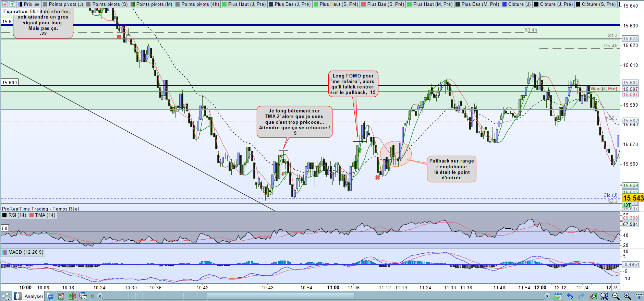Click the 'Je long bêtement sur TMA' annotation
This screenshot has width=644, height=301.
pyautogui.click(x=294, y=122)
